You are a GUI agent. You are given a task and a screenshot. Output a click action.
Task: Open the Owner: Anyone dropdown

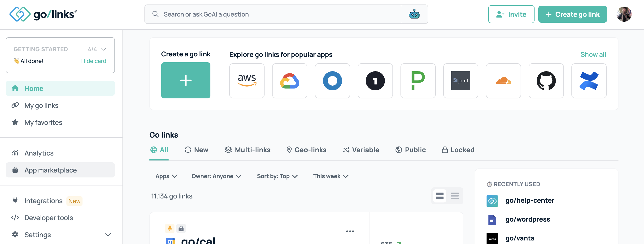(x=217, y=176)
